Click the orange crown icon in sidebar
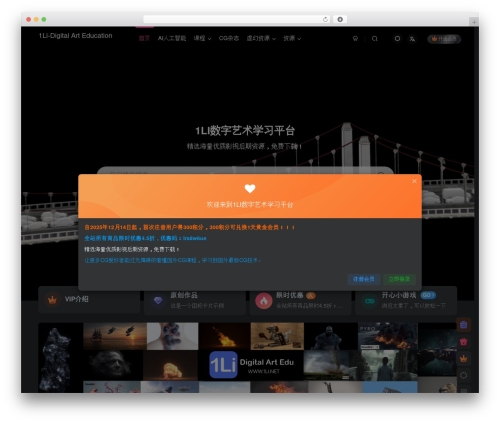Image resolution: width=500 pixels, height=423 pixels. click(463, 359)
